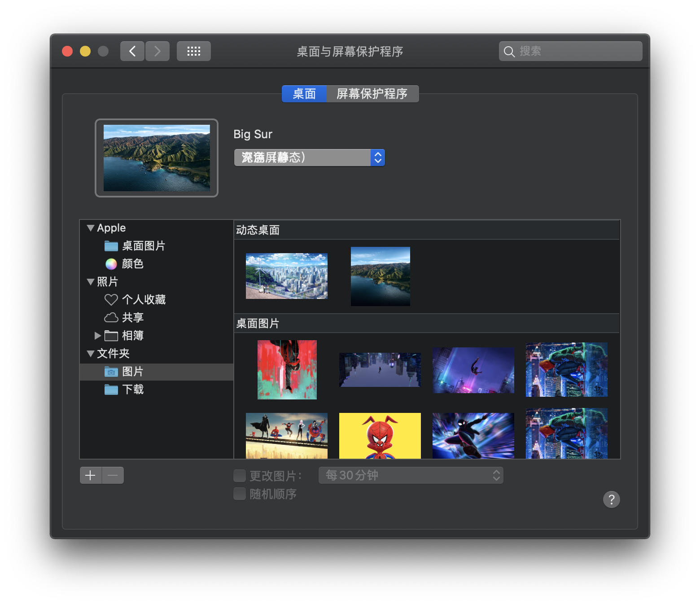Screen dimensions: 700x605
Task: Expand the 相簿 albums folder
Action: point(97,336)
